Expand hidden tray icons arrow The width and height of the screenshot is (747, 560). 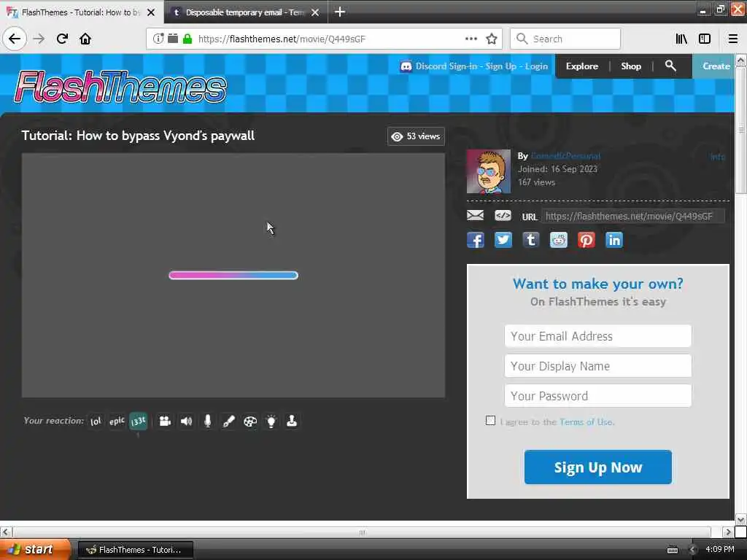pyautogui.click(x=693, y=550)
